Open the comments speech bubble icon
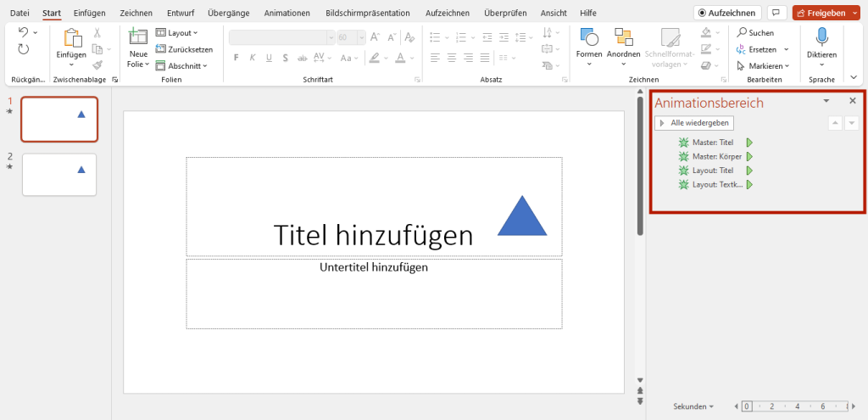The height and width of the screenshot is (420, 868). pyautogui.click(x=776, y=13)
